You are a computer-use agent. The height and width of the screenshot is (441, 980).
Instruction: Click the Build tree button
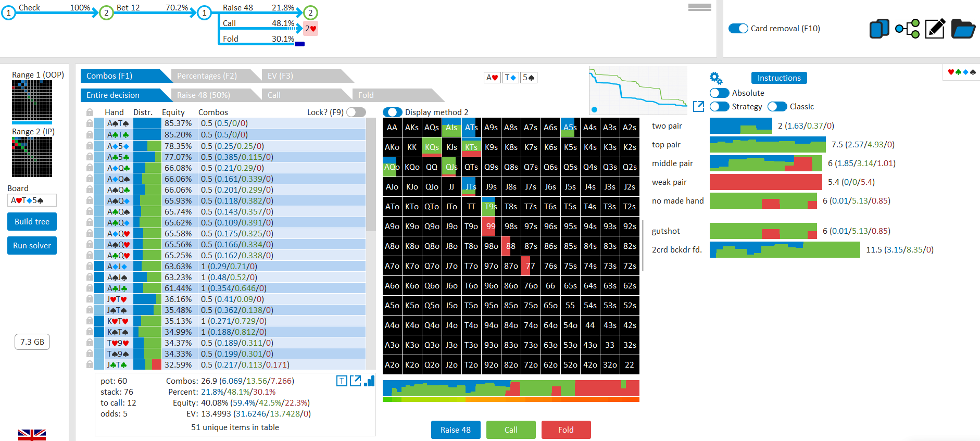(x=32, y=222)
